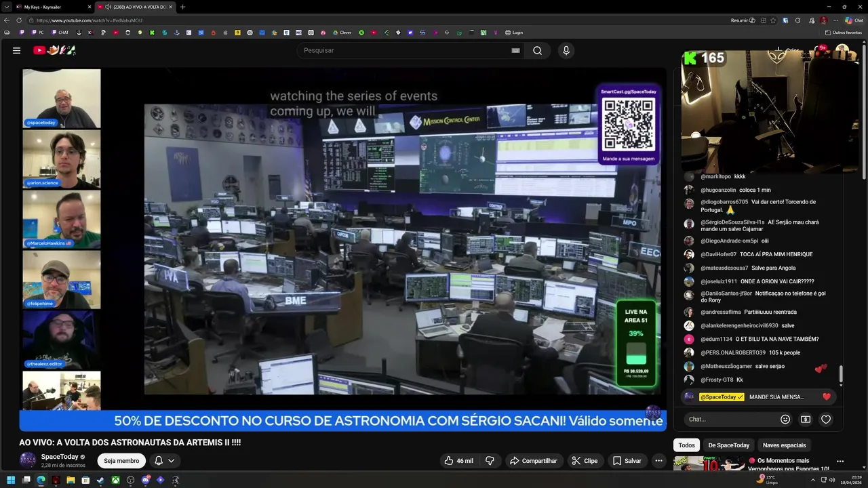Click the Clipe button
The image size is (868, 488).
pyautogui.click(x=585, y=461)
